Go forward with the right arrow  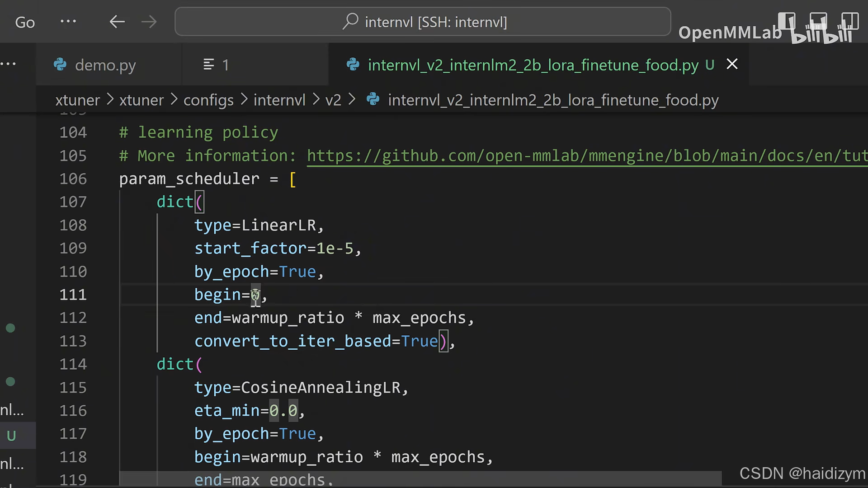click(149, 22)
